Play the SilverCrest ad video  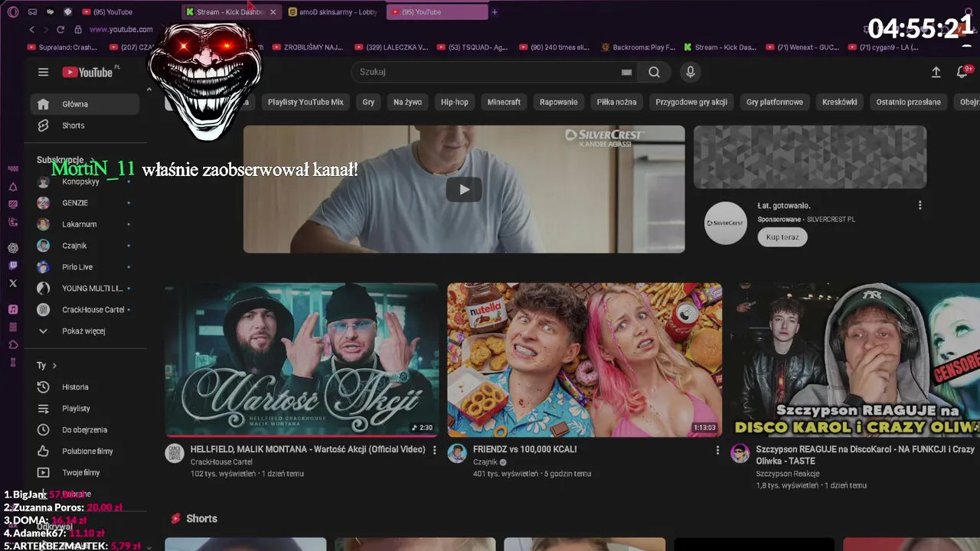(464, 190)
